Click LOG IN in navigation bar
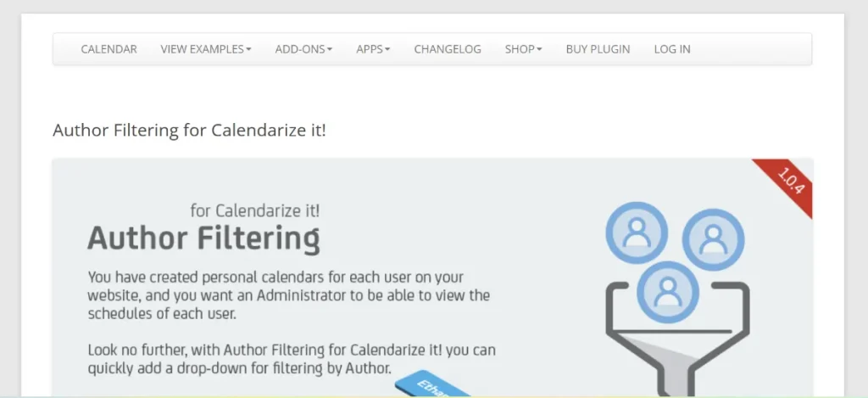This screenshot has height=398, width=868. 672,49
